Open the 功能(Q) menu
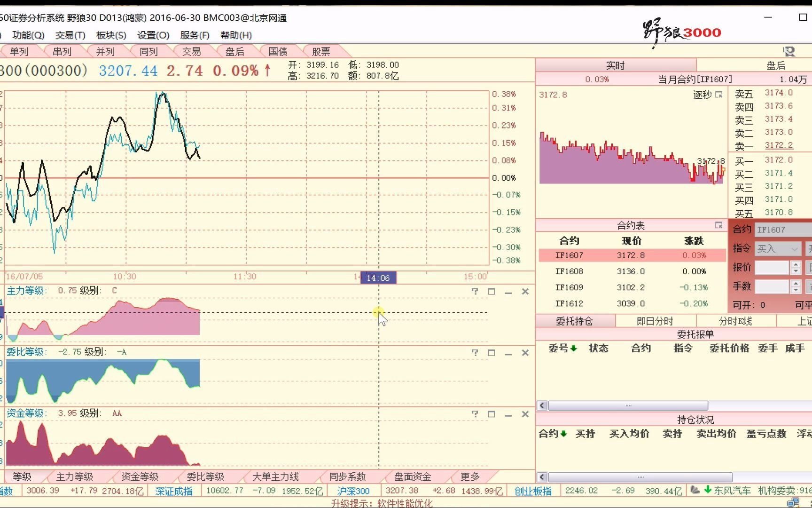The width and height of the screenshot is (812, 508). (x=28, y=35)
